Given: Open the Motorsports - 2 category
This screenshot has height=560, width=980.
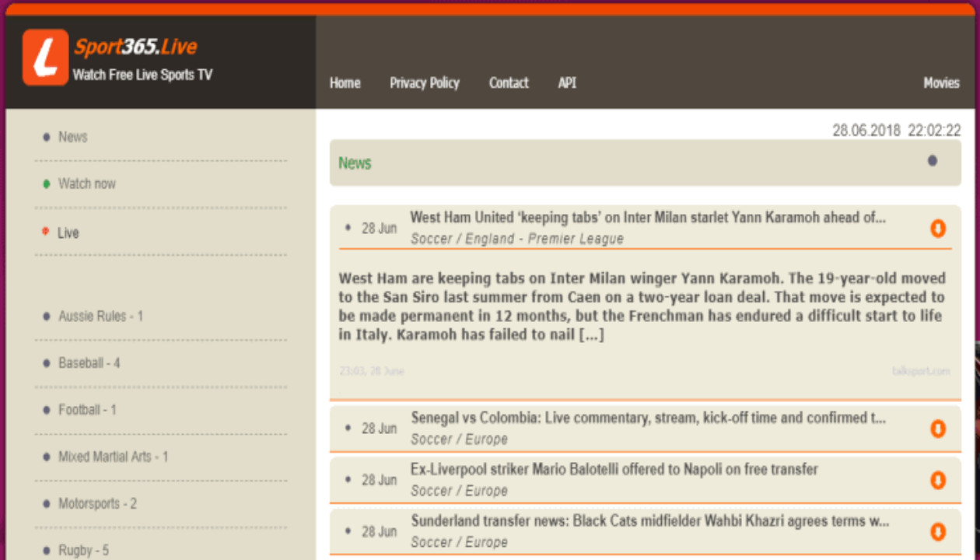Looking at the screenshot, I should click(x=97, y=503).
